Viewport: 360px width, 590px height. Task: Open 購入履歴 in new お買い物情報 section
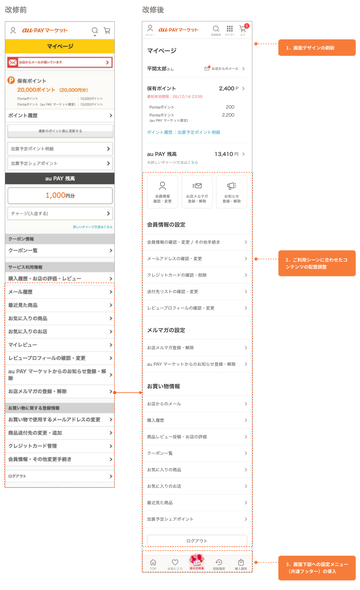coord(197,420)
